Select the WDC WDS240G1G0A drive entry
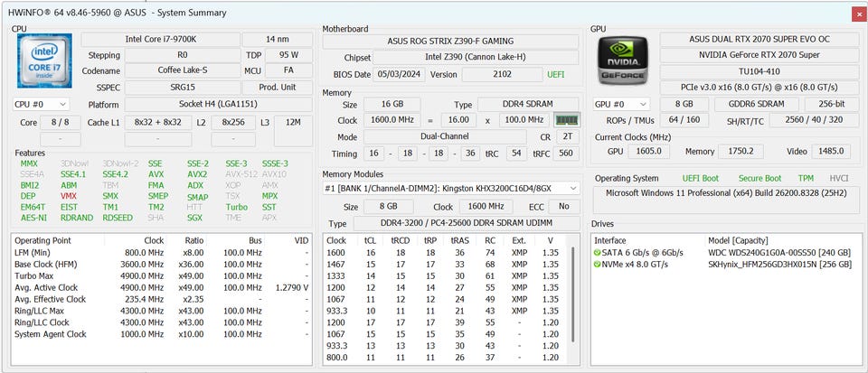Screen dimensions: 868x373 (x=726, y=253)
